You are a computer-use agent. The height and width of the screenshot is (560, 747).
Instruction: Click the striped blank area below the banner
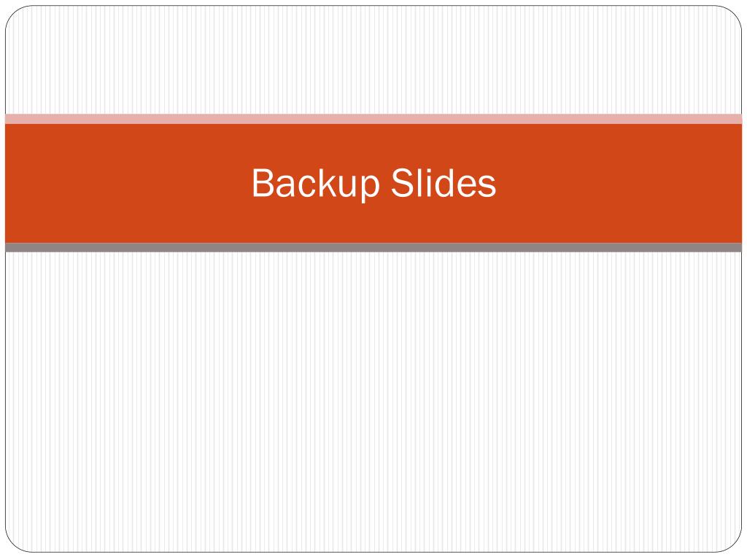(x=373, y=402)
